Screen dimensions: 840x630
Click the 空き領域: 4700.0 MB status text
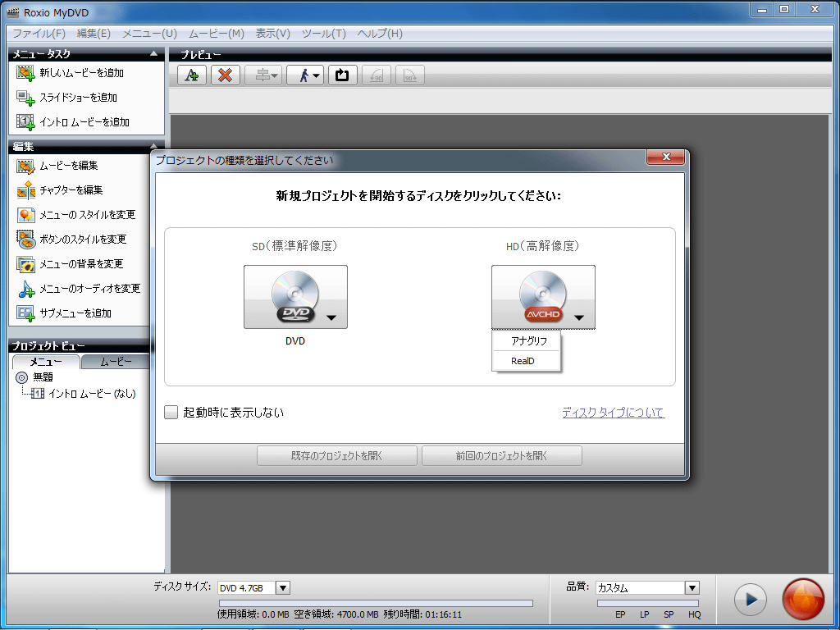(336, 614)
